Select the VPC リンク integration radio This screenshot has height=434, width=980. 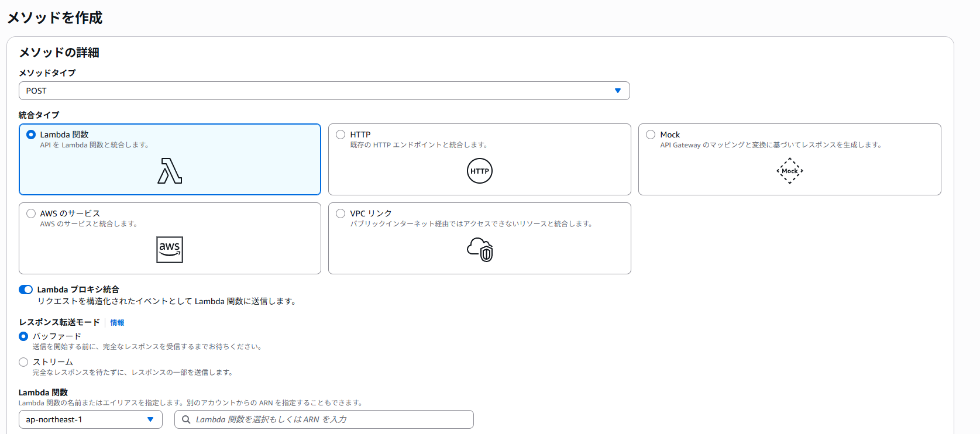[x=341, y=213]
